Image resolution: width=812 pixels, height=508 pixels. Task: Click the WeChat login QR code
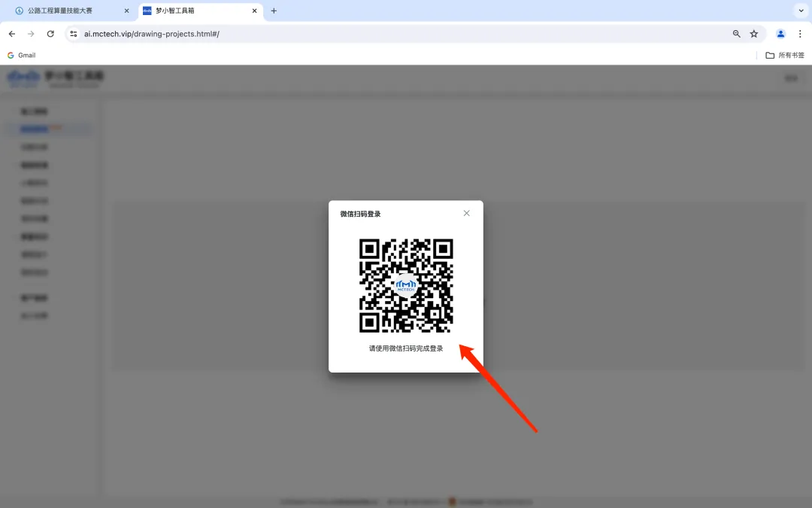(x=406, y=285)
